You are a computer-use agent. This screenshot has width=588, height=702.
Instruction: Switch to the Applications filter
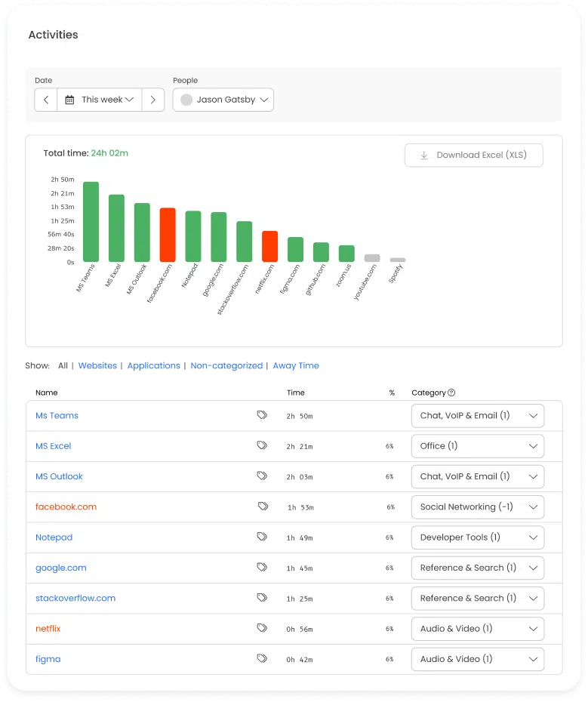(153, 365)
